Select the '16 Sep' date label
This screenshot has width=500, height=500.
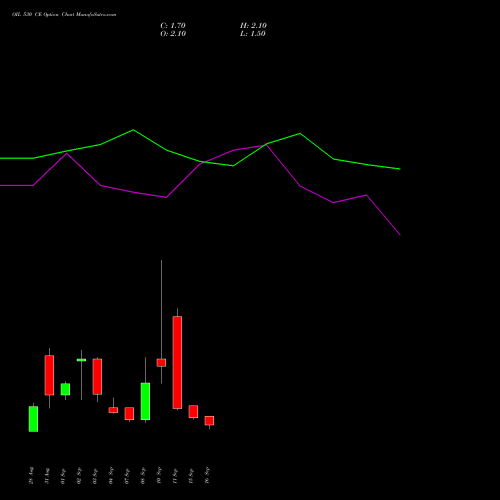[x=207, y=475]
